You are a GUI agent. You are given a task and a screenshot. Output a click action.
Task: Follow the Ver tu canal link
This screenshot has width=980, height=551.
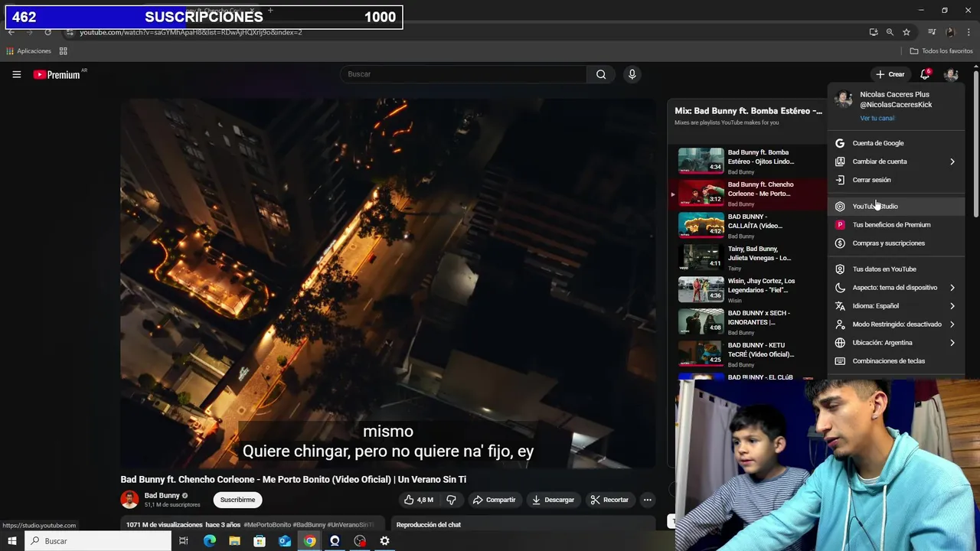877,119
